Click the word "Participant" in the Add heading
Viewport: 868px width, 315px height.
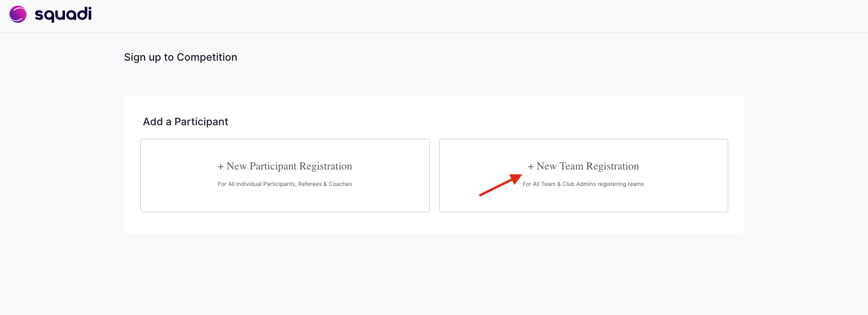click(x=201, y=121)
